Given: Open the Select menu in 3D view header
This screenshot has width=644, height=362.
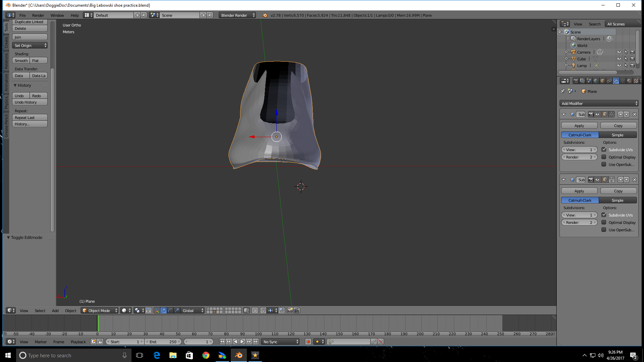Looking at the screenshot, I should pos(40,311).
